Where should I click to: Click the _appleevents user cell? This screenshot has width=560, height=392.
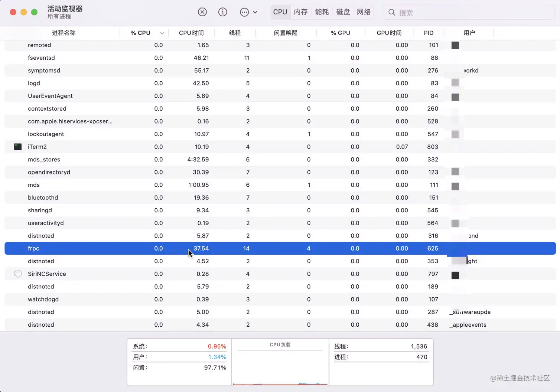[468, 325]
